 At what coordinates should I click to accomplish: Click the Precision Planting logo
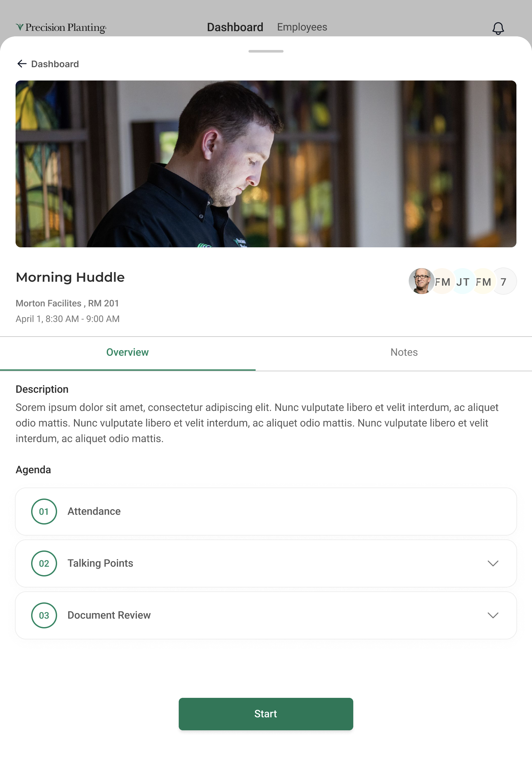click(x=61, y=27)
